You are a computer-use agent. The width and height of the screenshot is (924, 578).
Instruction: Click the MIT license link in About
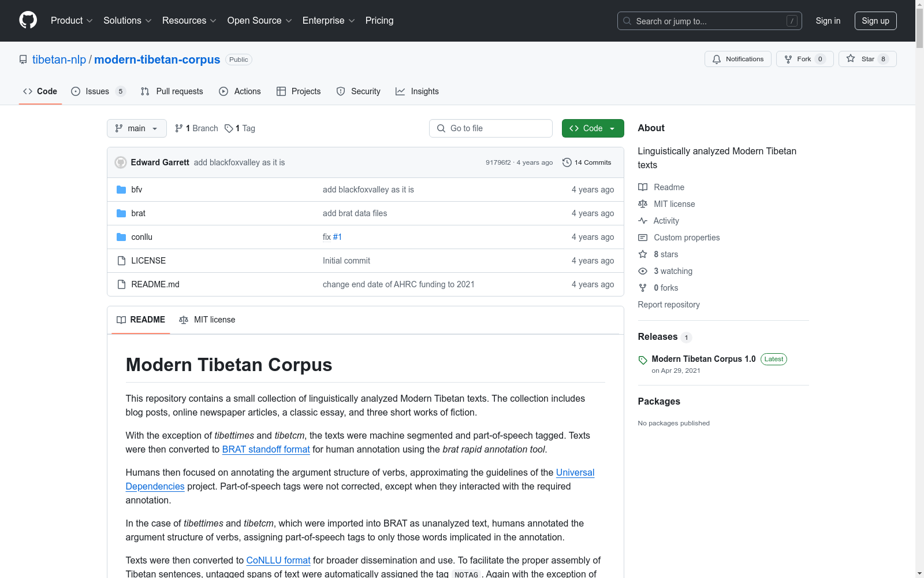point(666,204)
